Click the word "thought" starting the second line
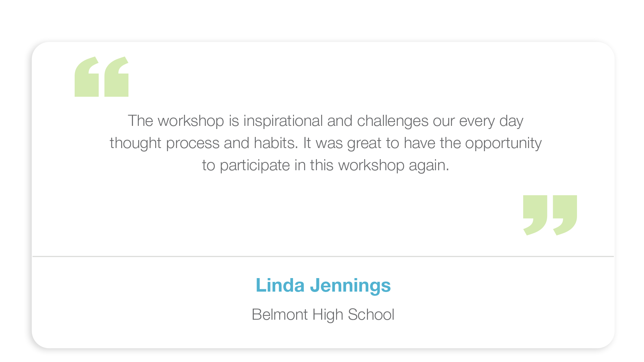The image size is (644, 362). point(135,143)
